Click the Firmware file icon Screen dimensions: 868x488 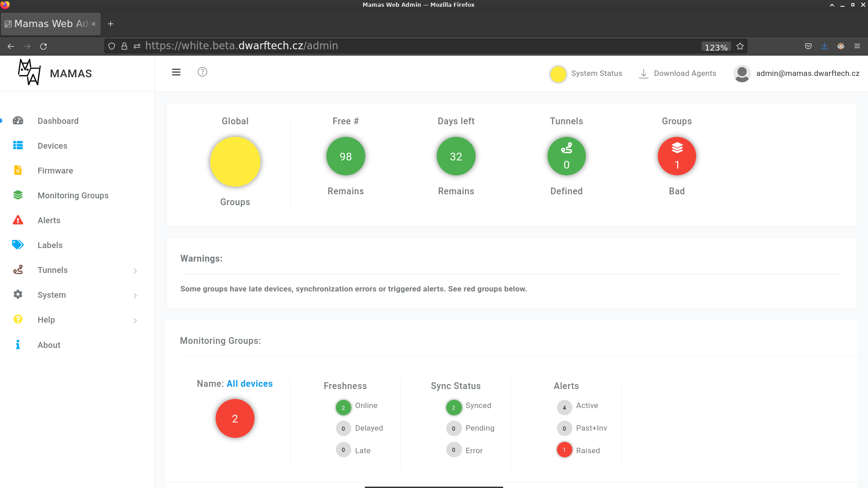click(x=18, y=170)
